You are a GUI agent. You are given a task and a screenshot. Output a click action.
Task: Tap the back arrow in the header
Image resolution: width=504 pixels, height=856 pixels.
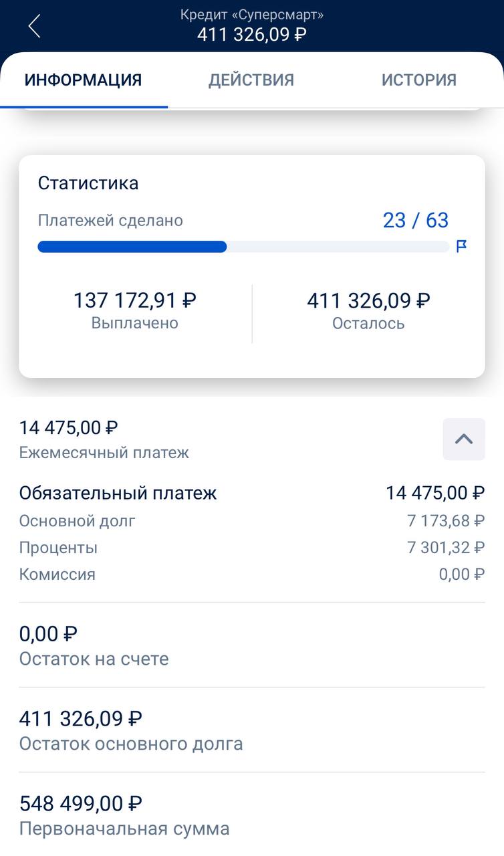click(x=35, y=26)
